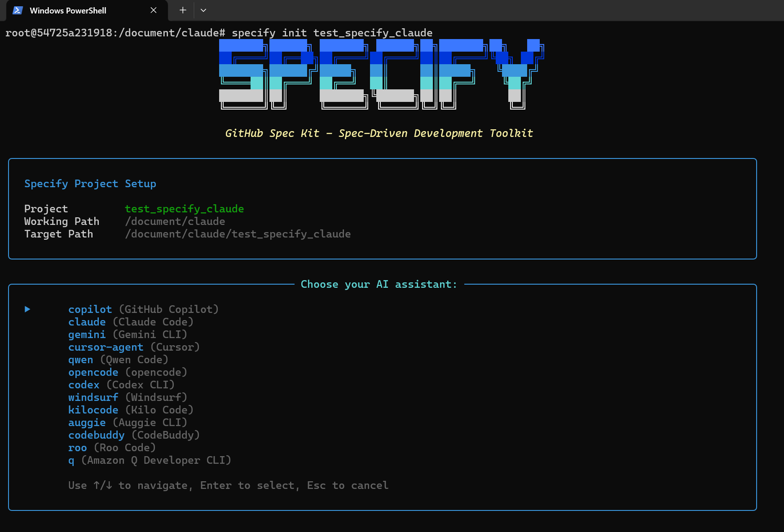784x532 pixels.
Task: Pick cursor-agent (Cursor) option
Action: [x=134, y=347]
